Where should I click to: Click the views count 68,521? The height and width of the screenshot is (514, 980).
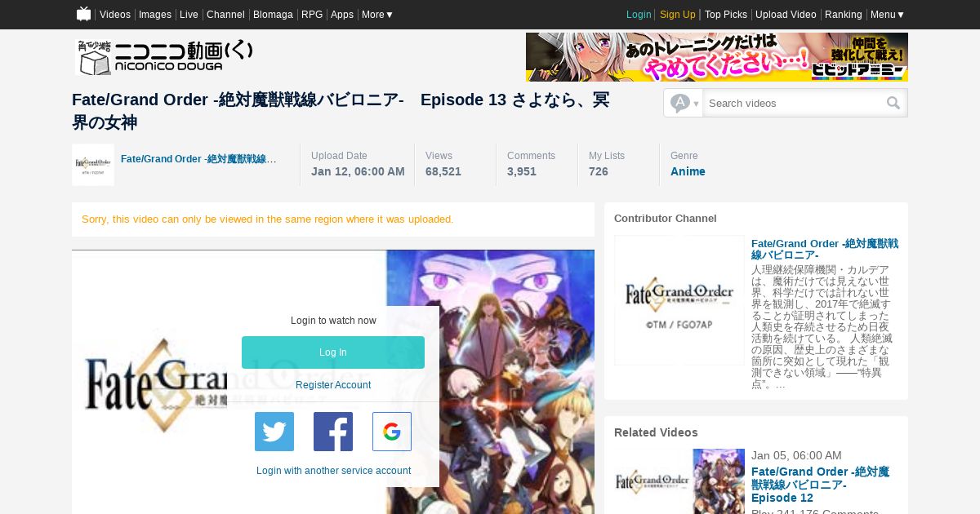tap(443, 171)
